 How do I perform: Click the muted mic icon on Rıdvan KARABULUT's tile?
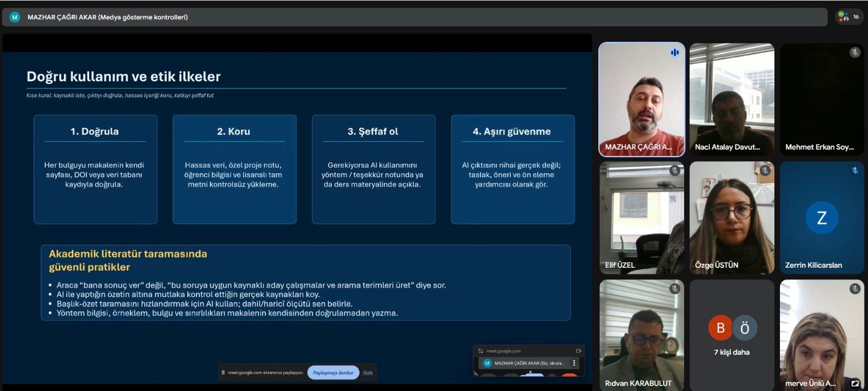click(x=674, y=289)
